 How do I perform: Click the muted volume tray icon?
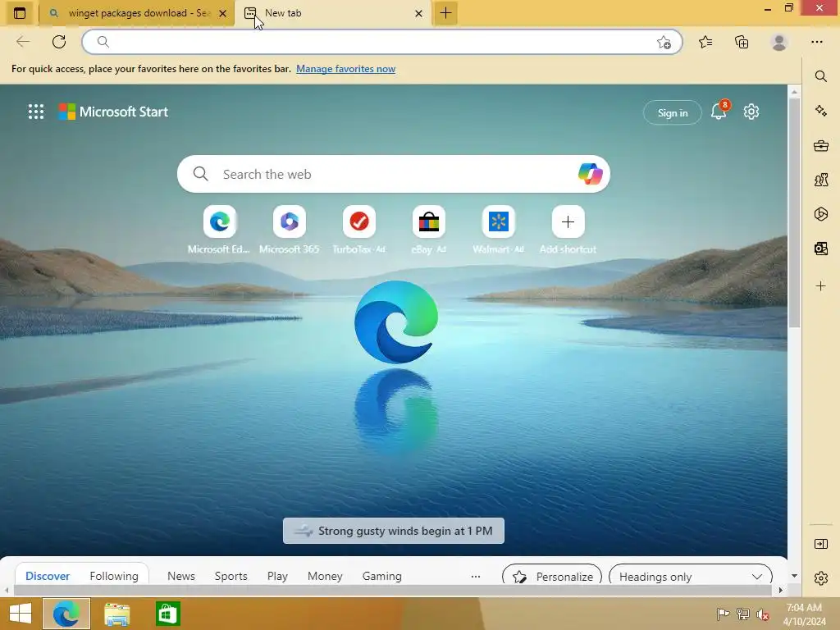click(762, 614)
